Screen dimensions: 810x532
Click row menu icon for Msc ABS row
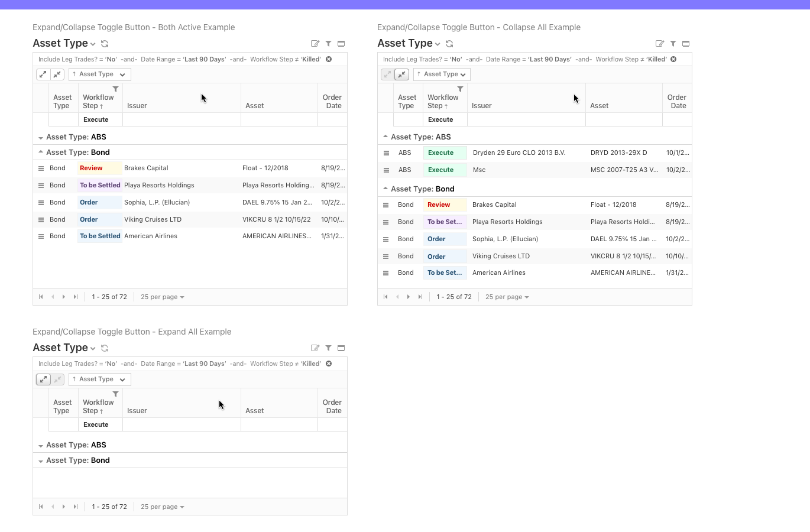click(386, 170)
